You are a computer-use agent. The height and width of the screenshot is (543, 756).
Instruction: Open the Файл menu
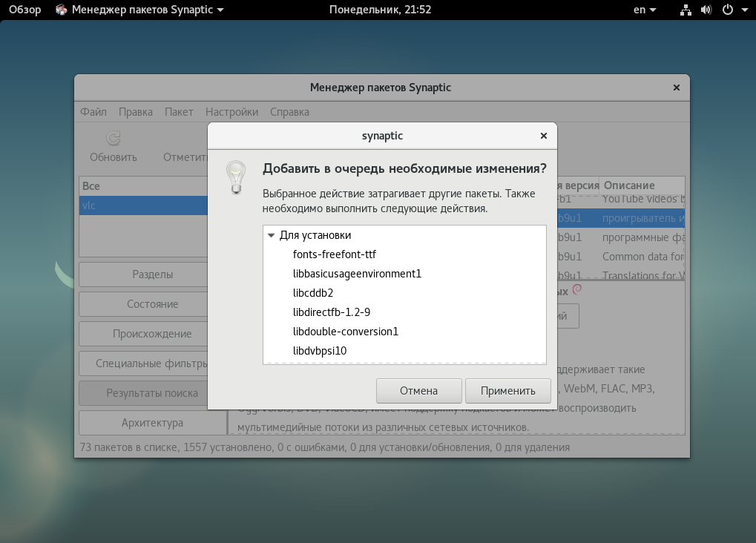pyautogui.click(x=93, y=112)
